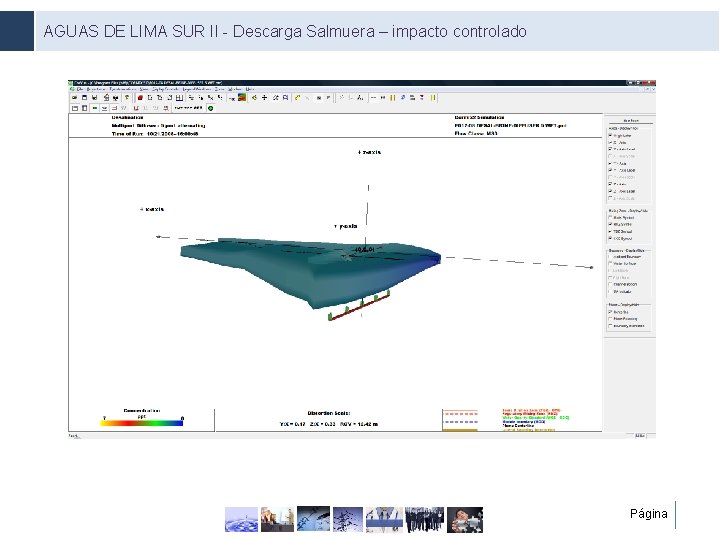The height and width of the screenshot is (540, 720).
Task: Open the Display Controls menu
Action: click(x=165, y=89)
